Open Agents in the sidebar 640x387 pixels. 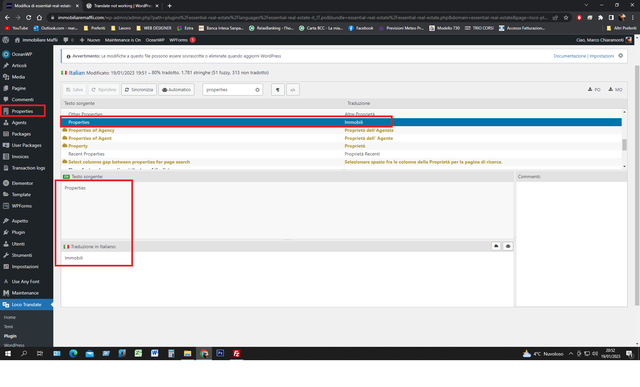pyautogui.click(x=19, y=122)
